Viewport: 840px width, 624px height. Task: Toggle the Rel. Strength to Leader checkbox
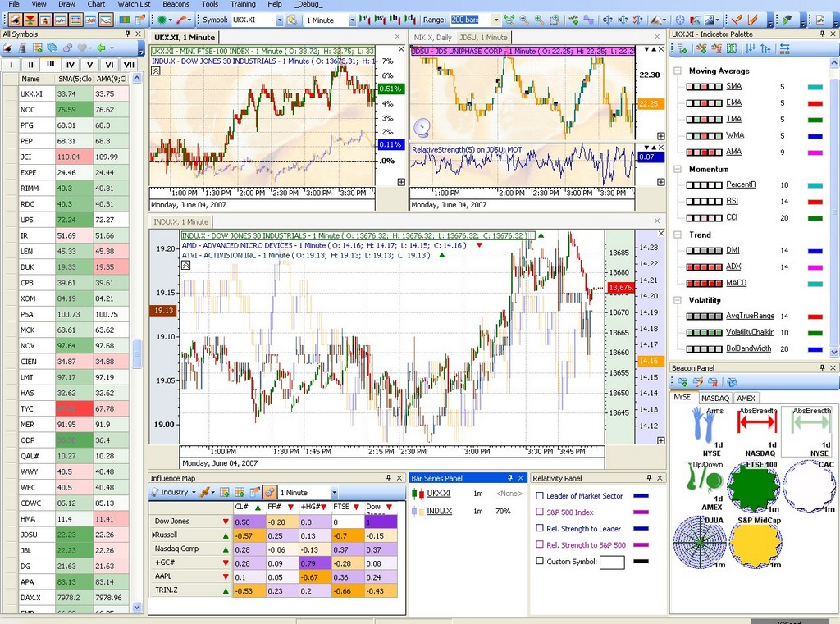click(x=540, y=528)
